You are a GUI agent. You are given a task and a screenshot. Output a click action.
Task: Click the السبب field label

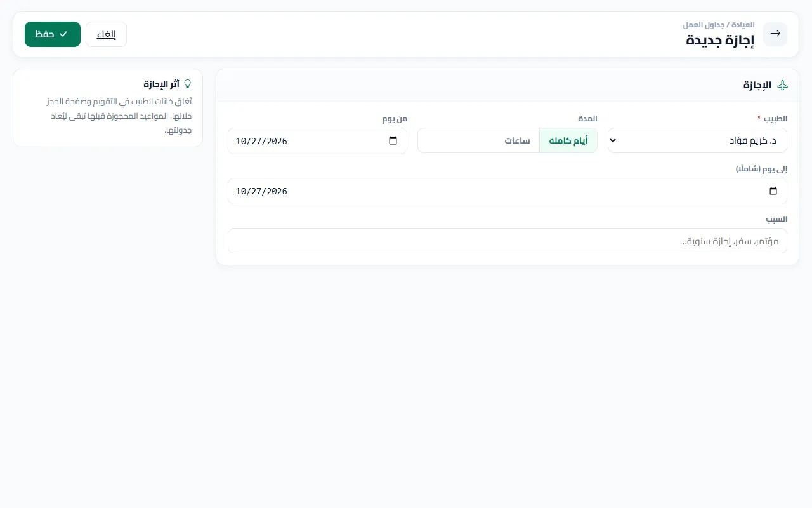tap(776, 219)
